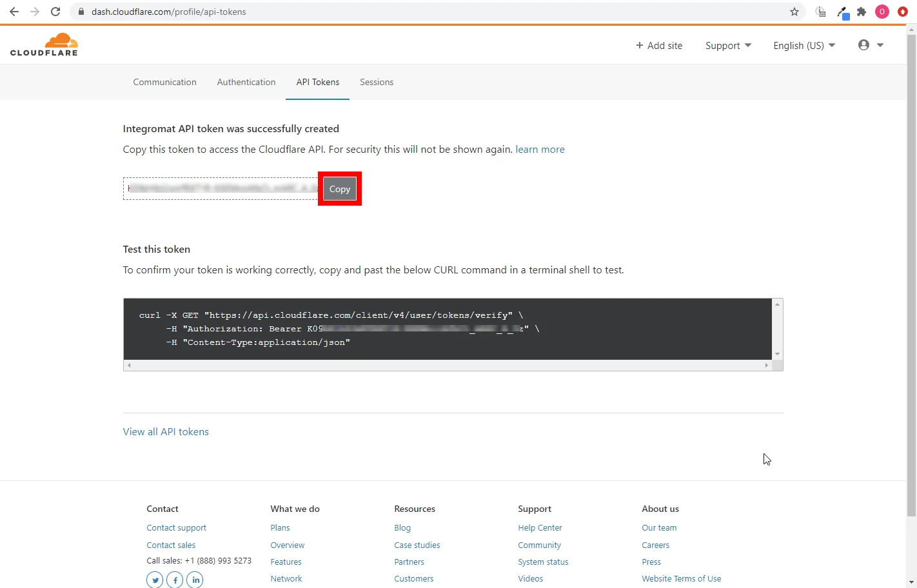Open the Contact support footer link
Image resolution: width=917 pixels, height=588 pixels.
click(176, 528)
